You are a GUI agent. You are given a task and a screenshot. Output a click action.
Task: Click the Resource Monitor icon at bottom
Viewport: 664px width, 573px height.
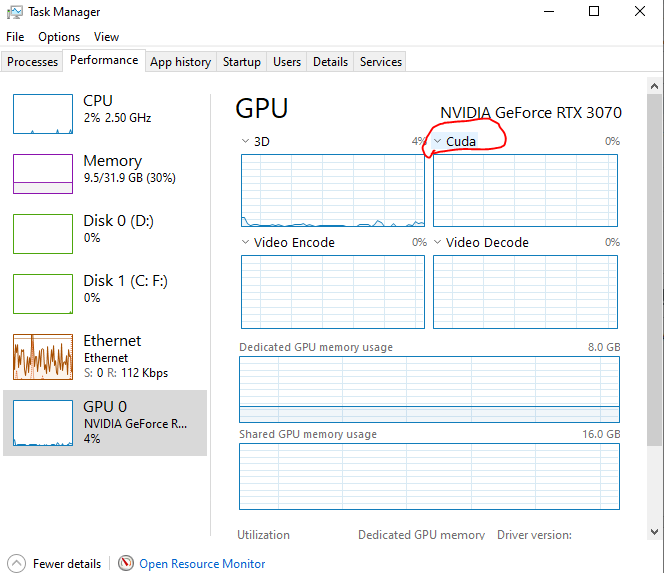coord(126,563)
